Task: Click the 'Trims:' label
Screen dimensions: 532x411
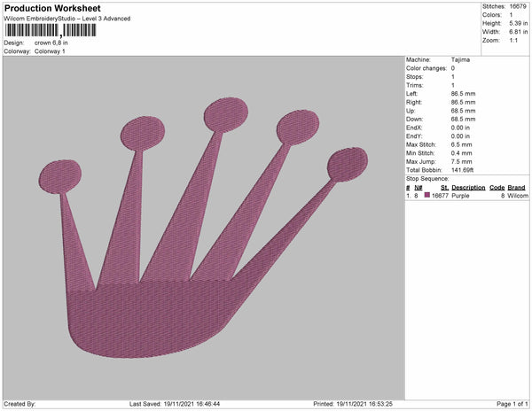Action: click(x=414, y=85)
